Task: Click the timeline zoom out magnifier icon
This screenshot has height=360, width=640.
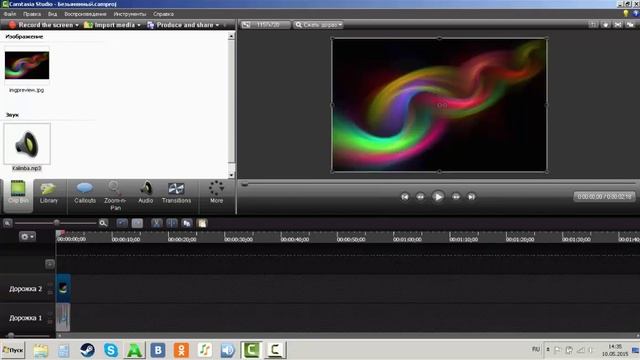Action: (x=7, y=223)
